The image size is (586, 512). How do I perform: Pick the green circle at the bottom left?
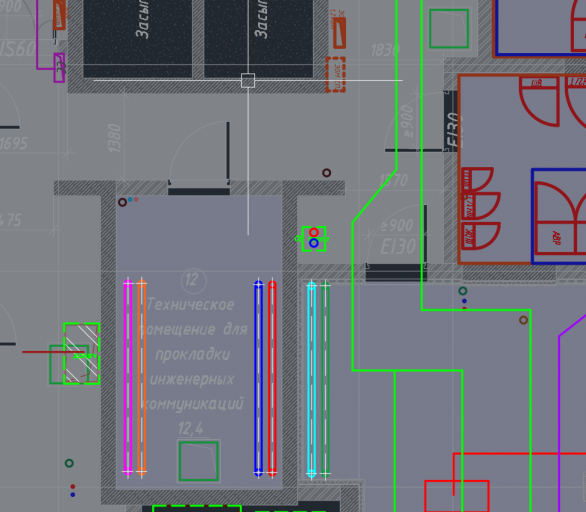coord(69,463)
